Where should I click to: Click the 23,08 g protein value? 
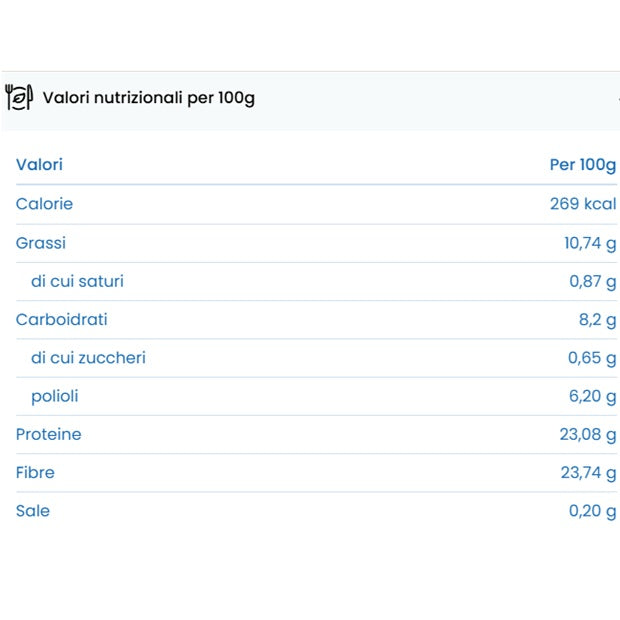(588, 435)
